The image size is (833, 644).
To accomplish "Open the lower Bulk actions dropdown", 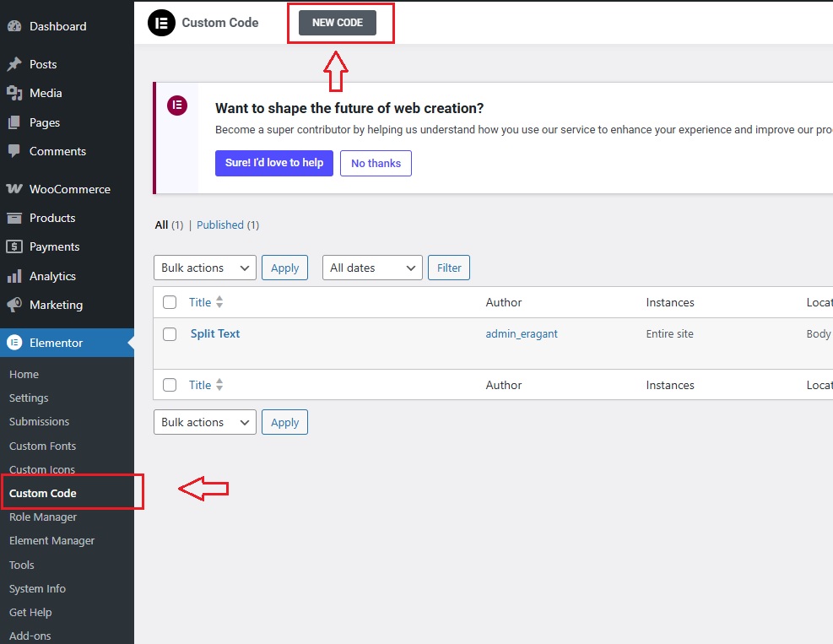I will pyautogui.click(x=204, y=421).
